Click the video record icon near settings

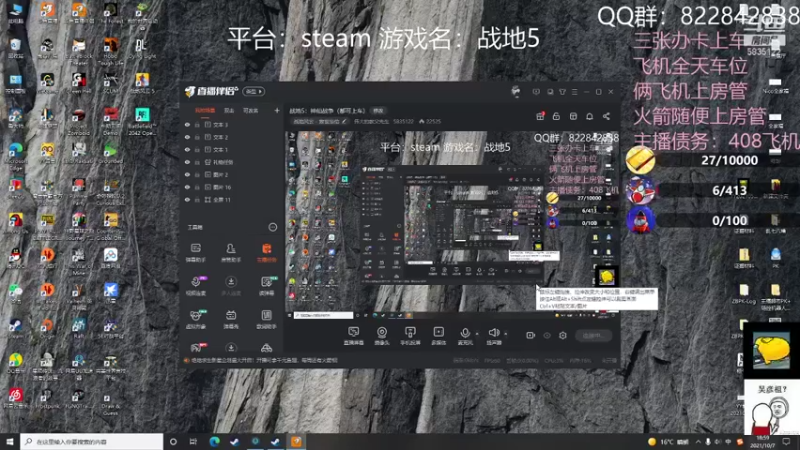(531, 335)
